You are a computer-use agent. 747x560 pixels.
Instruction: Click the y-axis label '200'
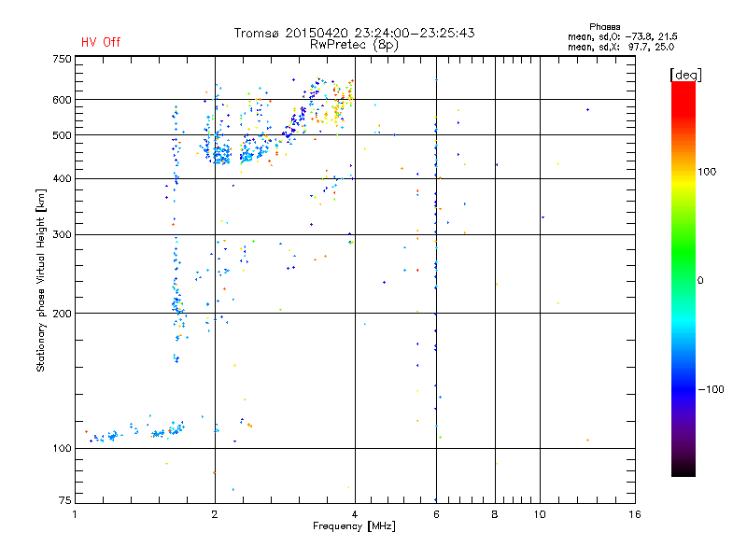point(62,314)
